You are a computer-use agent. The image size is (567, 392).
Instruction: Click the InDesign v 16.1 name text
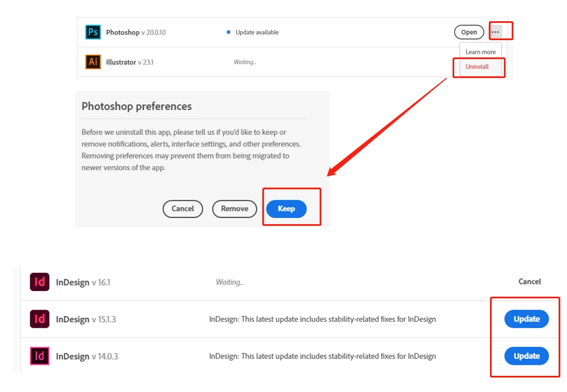tap(83, 282)
